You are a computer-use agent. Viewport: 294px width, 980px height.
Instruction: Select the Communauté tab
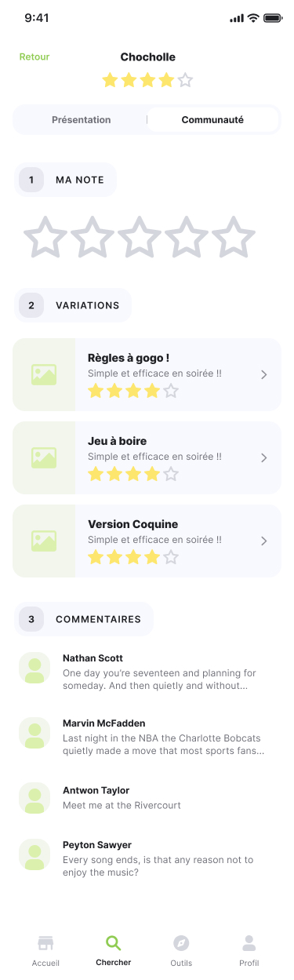[x=212, y=120]
